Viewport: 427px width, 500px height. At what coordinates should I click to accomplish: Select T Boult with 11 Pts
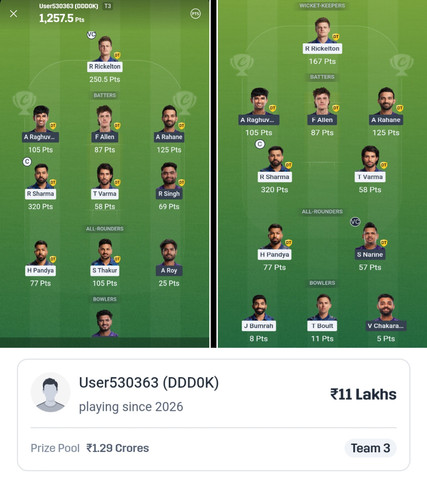click(x=322, y=318)
